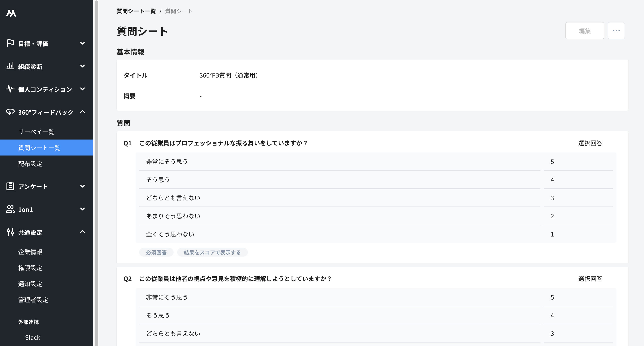Expand the アンケート menu chevron
Image resolution: width=644 pixels, height=346 pixels.
[82, 186]
